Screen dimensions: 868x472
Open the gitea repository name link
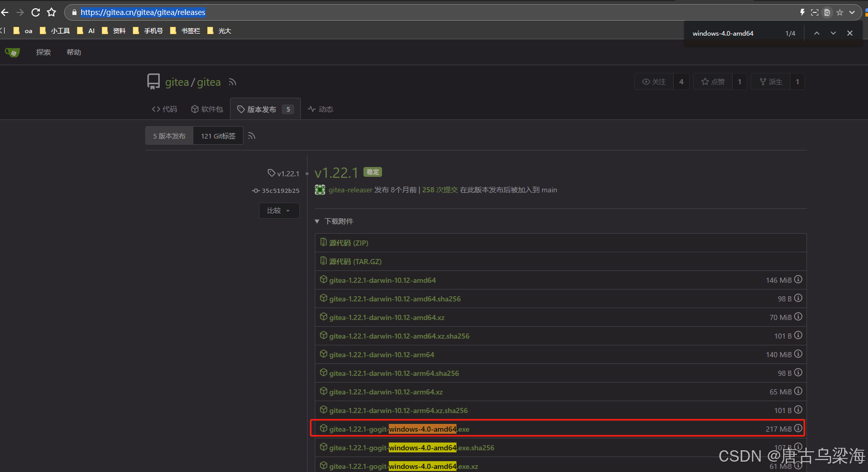tap(209, 82)
